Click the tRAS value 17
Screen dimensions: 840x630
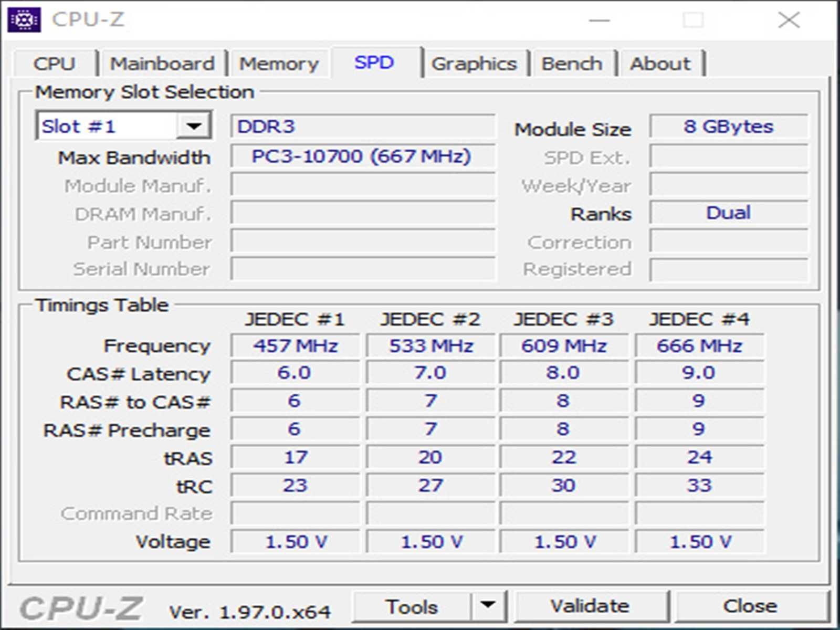click(296, 457)
